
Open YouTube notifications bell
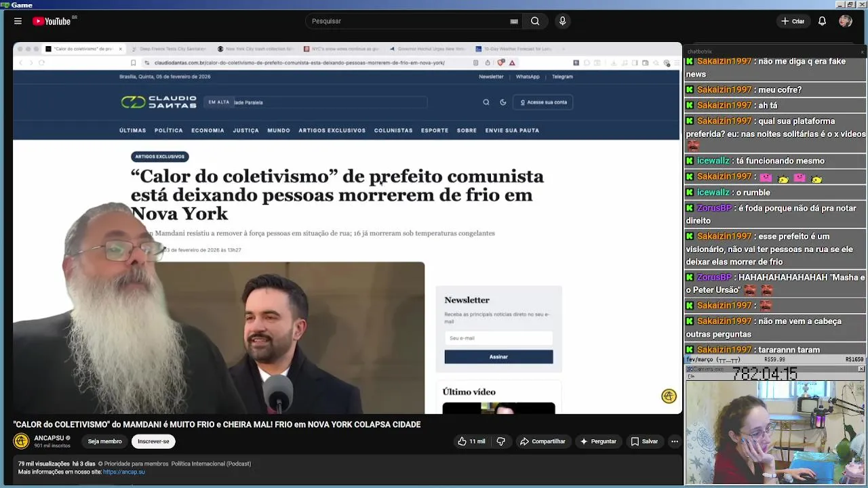[x=822, y=21]
